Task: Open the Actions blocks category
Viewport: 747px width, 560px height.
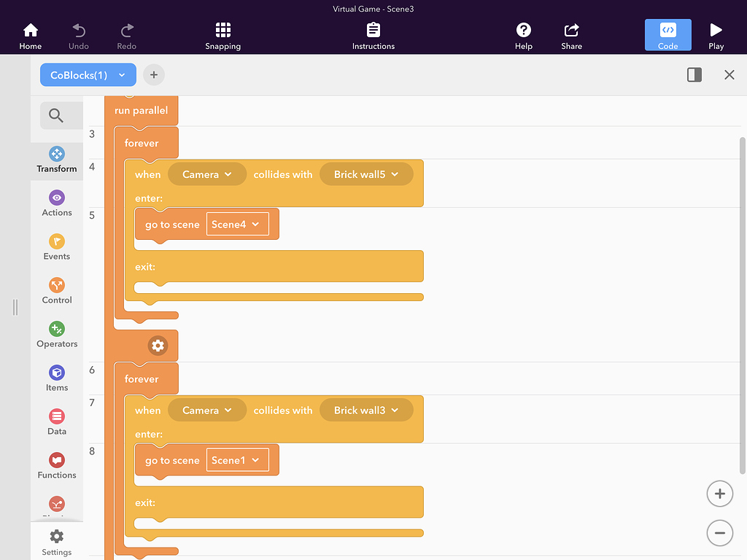Action: [57, 203]
